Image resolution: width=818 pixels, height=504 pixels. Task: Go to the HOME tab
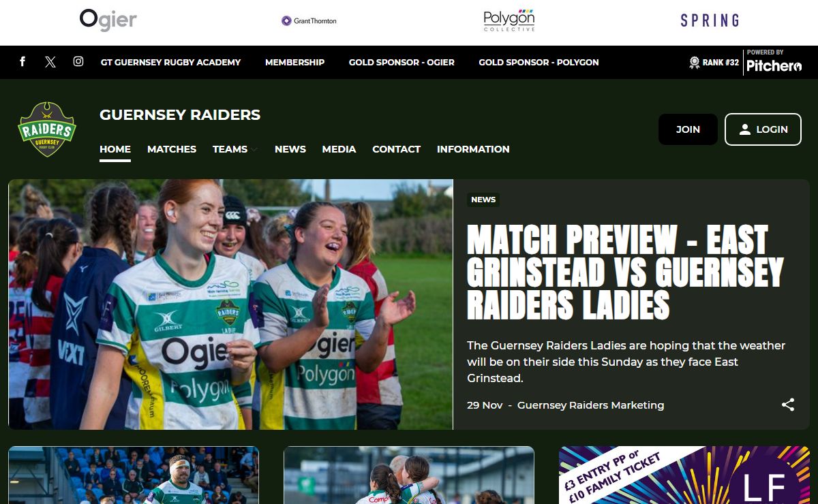click(115, 149)
